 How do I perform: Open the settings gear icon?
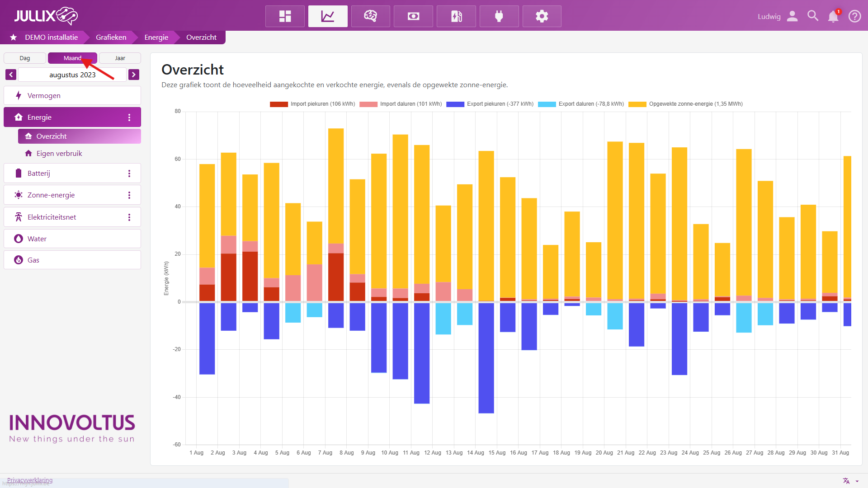tap(542, 16)
